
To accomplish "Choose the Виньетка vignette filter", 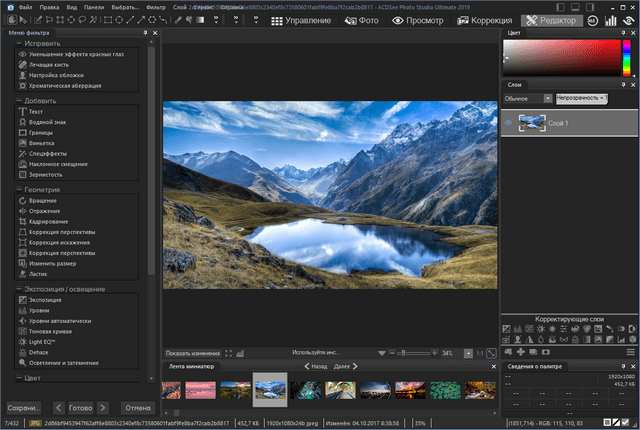I will (x=41, y=143).
